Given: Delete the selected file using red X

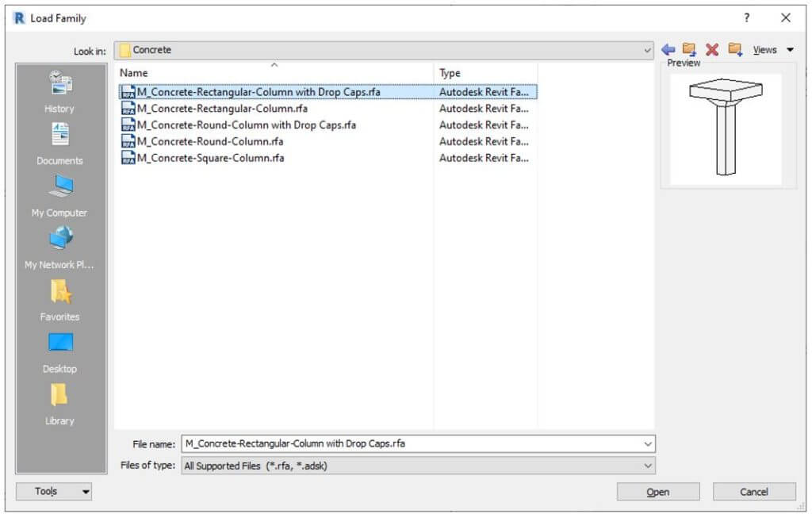Looking at the screenshot, I should [x=710, y=48].
